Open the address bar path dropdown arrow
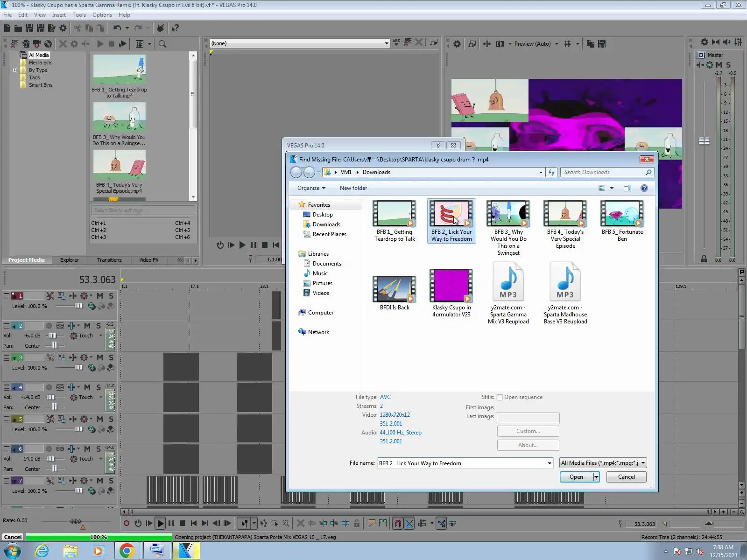The image size is (747, 560). click(541, 172)
